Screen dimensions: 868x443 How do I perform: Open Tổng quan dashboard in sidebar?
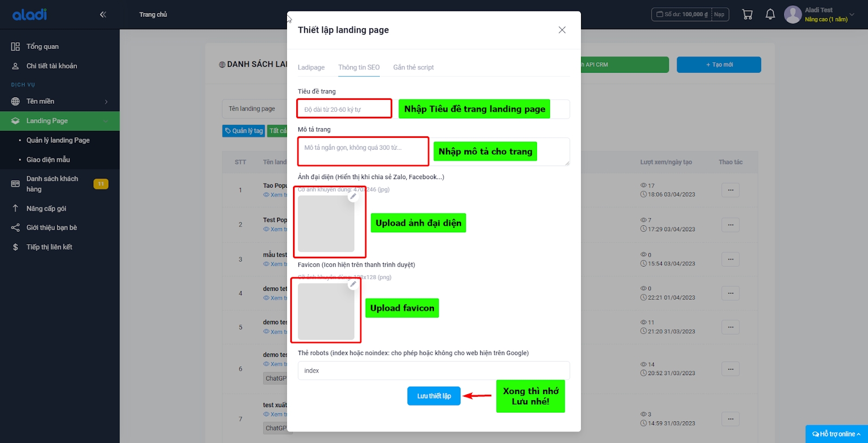point(42,47)
